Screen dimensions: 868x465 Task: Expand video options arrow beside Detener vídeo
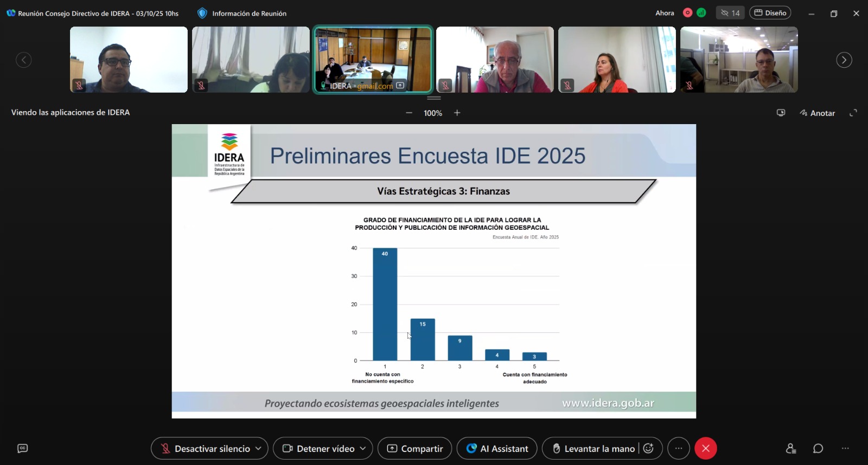pyautogui.click(x=363, y=448)
